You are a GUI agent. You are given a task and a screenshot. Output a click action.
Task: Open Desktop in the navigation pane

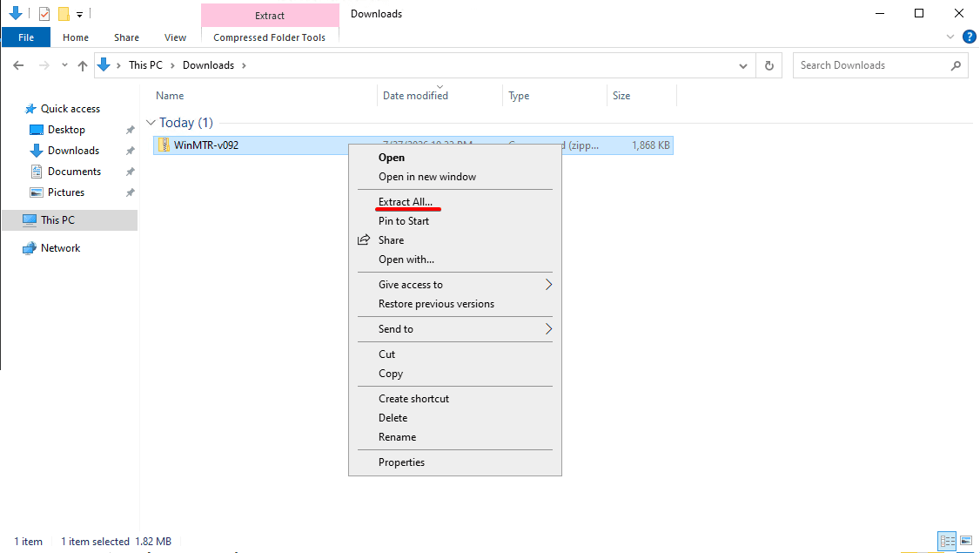click(66, 130)
